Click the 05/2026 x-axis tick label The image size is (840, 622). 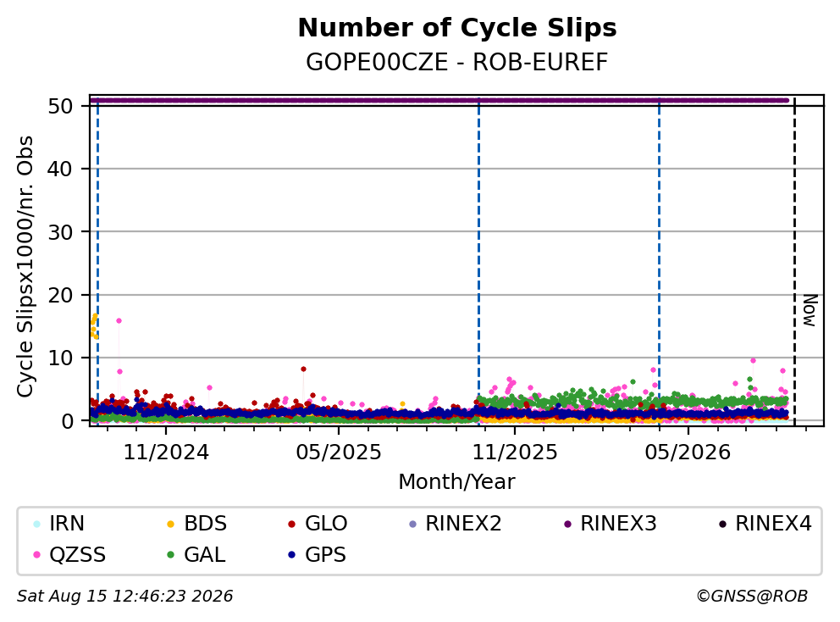pyautogui.click(x=688, y=453)
